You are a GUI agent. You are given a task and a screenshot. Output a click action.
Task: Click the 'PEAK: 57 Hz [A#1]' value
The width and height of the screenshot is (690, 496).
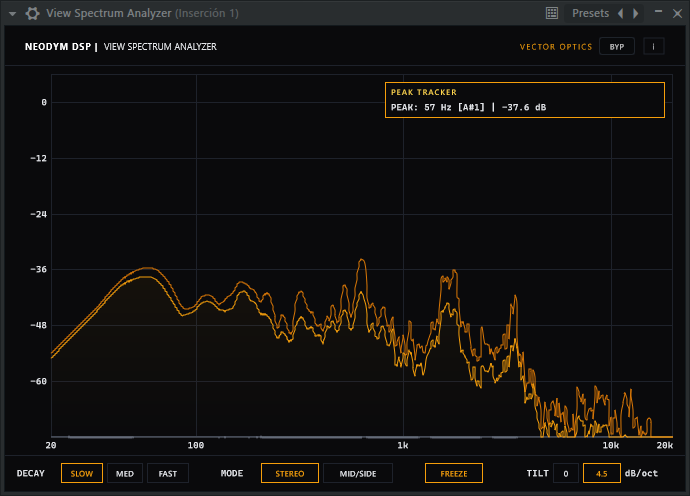(437, 107)
